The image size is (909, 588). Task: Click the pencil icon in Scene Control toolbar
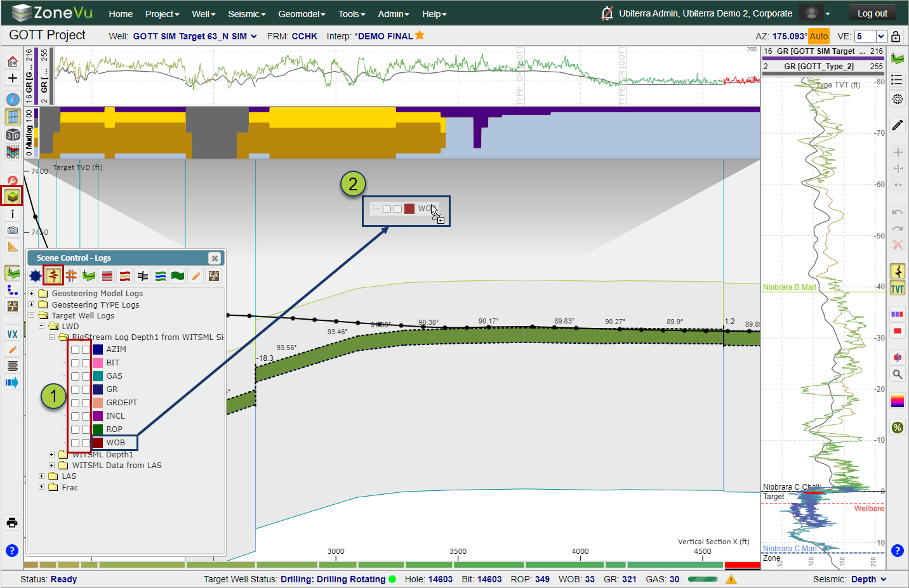(196, 276)
